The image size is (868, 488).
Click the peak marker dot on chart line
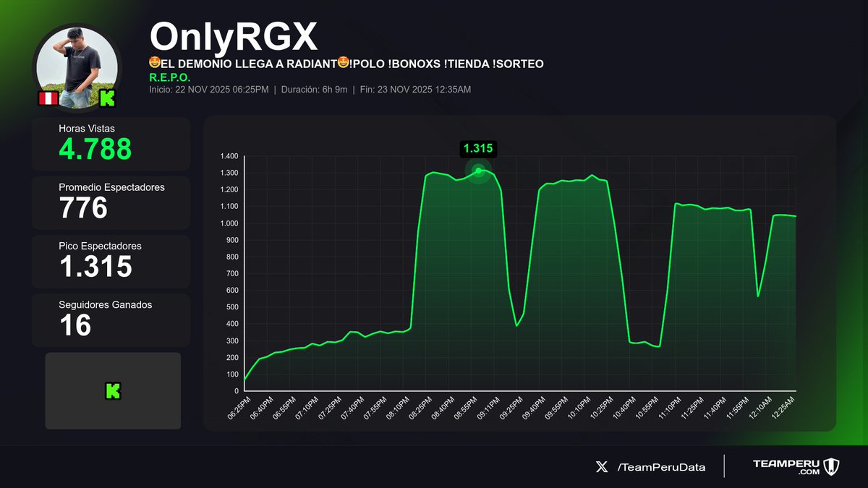point(478,171)
